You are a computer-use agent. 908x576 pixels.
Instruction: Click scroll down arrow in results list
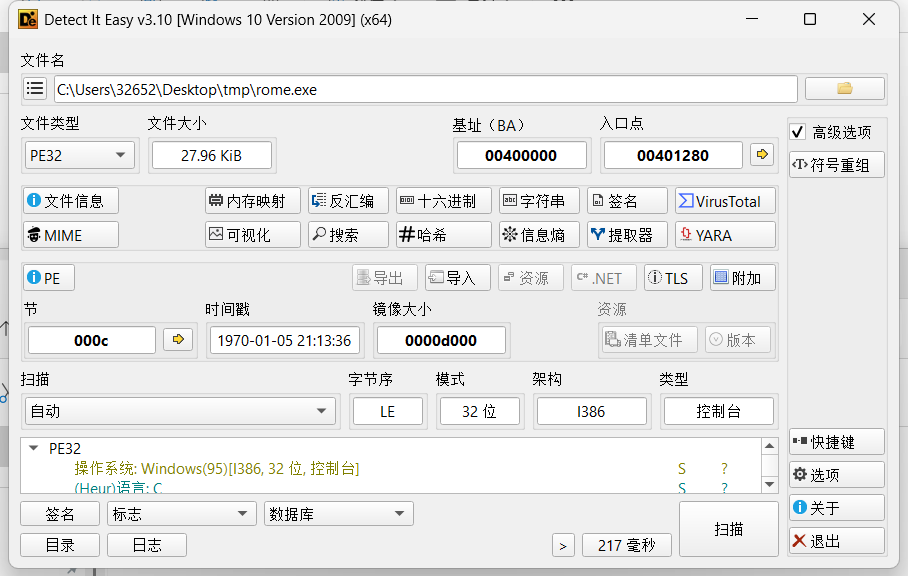pos(769,485)
